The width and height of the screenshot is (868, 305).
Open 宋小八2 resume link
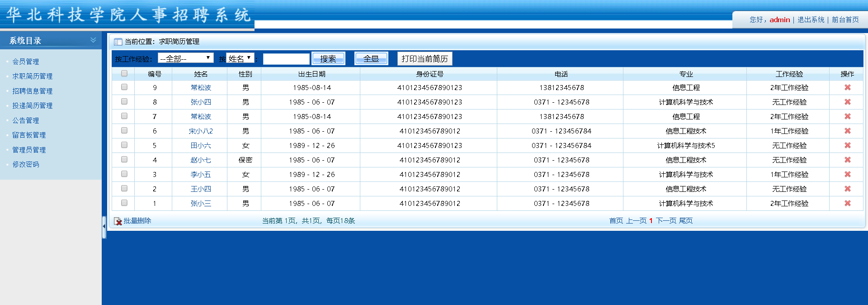point(201,131)
